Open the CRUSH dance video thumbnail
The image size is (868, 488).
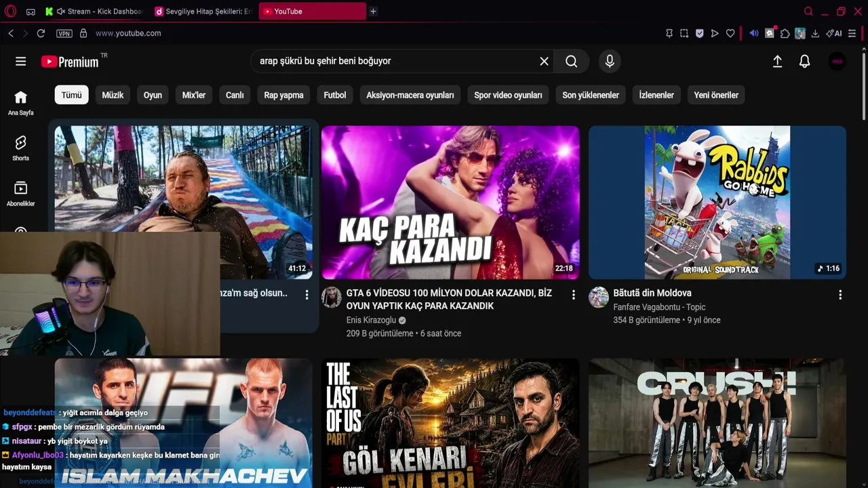point(717,423)
